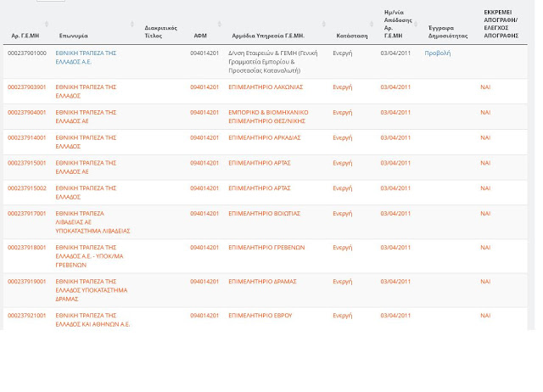Click Γ.Ε.ΜΗ number 000237915002
This screenshot has width=543, height=392.
(26, 188)
